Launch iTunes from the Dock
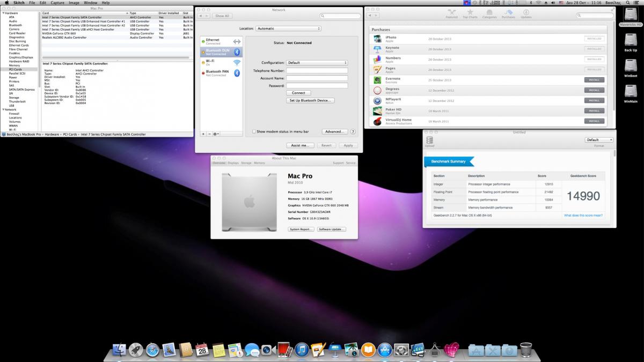 (x=302, y=350)
